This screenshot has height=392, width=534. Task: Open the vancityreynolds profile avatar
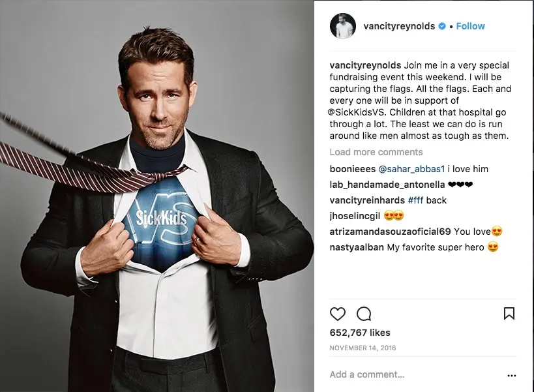pyautogui.click(x=342, y=26)
